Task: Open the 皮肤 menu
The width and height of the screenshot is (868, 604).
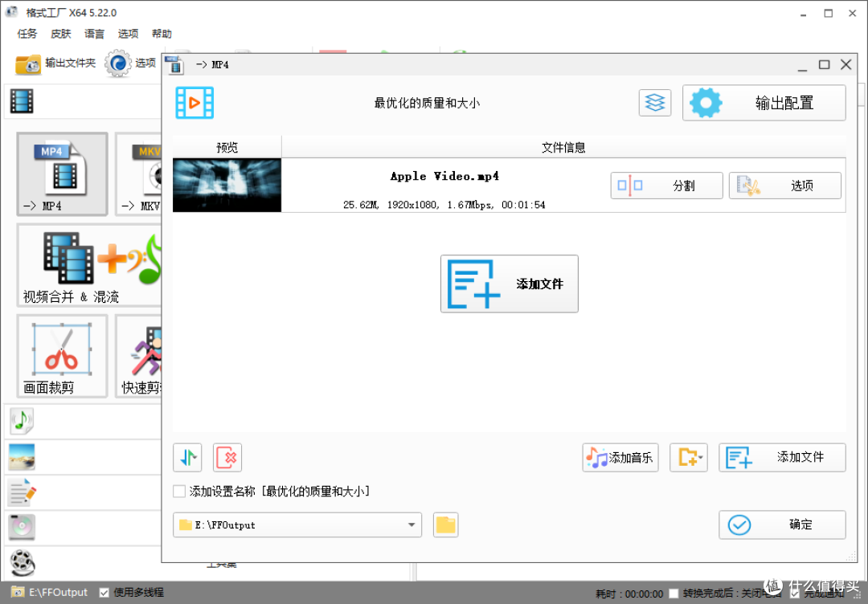Action: point(61,34)
